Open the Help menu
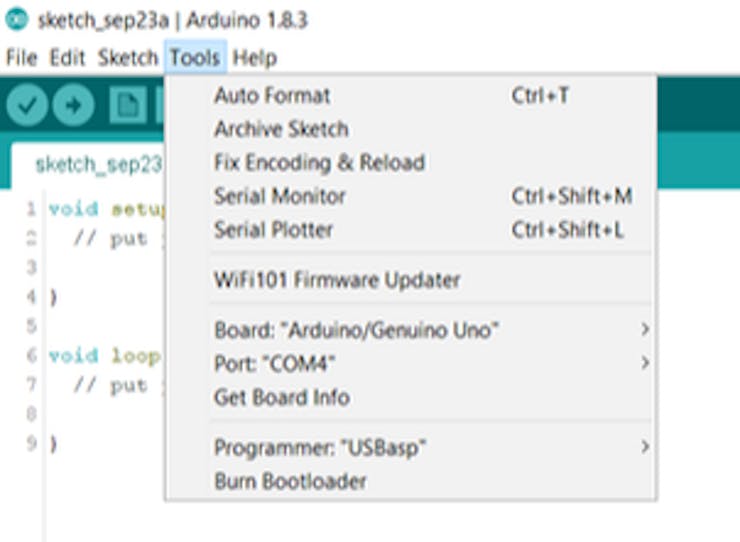This screenshot has width=740, height=542. [x=255, y=58]
